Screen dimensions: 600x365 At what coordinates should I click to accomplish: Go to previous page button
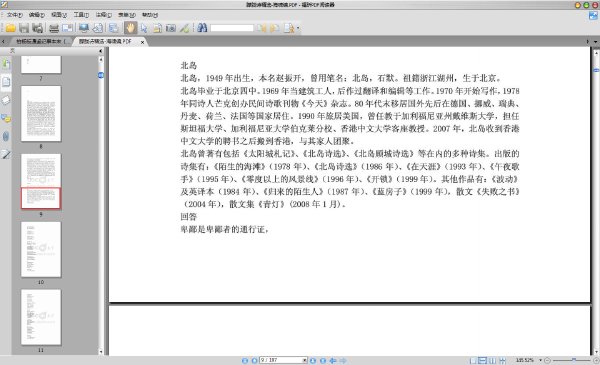[254, 360]
